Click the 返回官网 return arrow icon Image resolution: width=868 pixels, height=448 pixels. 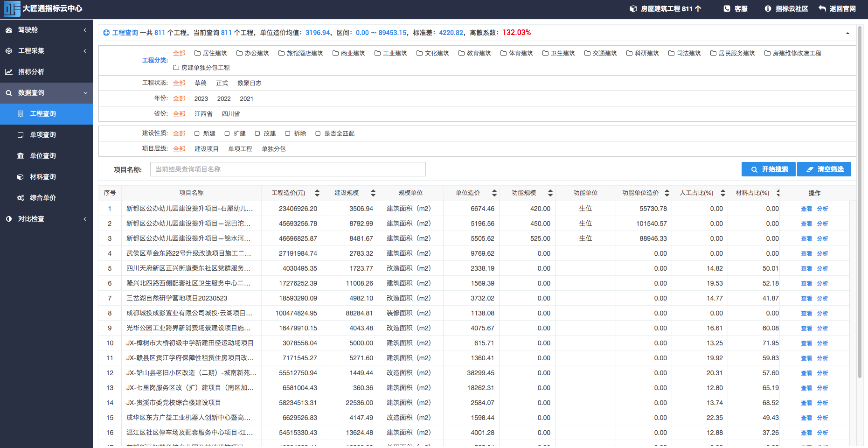pos(822,9)
